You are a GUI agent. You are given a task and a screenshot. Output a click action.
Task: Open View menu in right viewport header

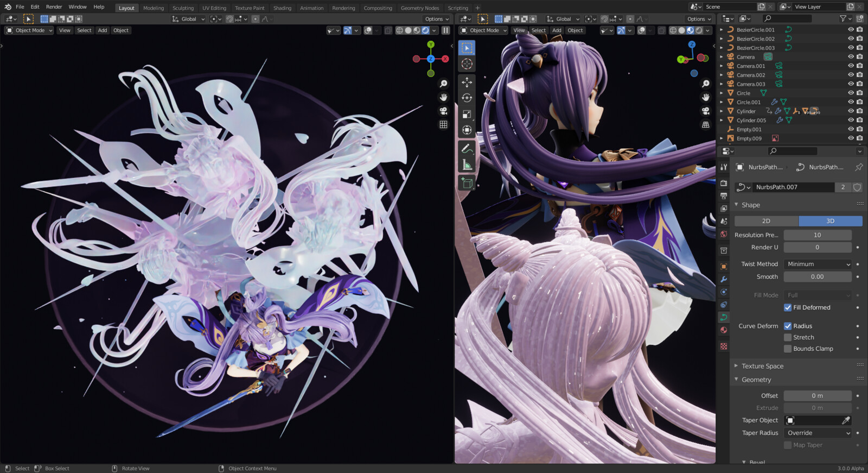(519, 30)
